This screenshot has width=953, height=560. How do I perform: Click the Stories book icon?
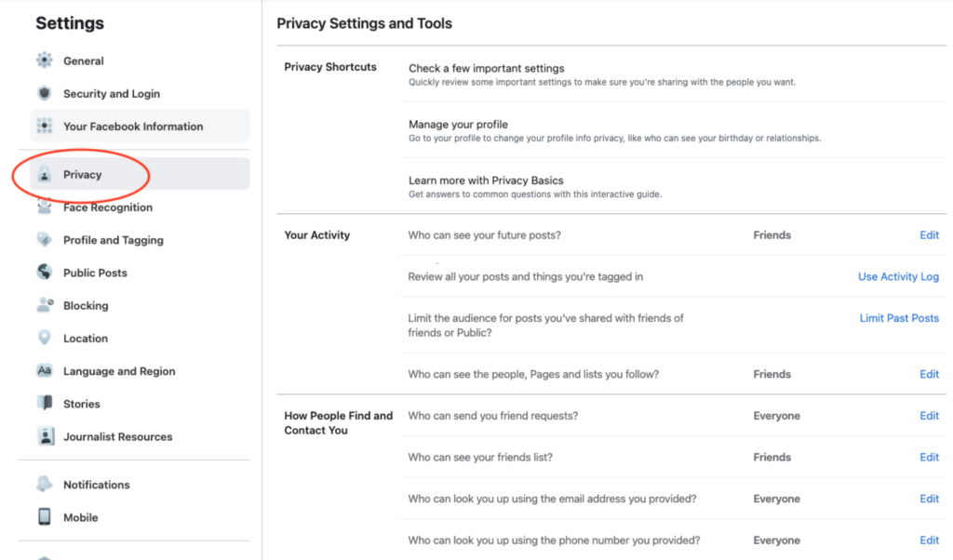click(45, 404)
